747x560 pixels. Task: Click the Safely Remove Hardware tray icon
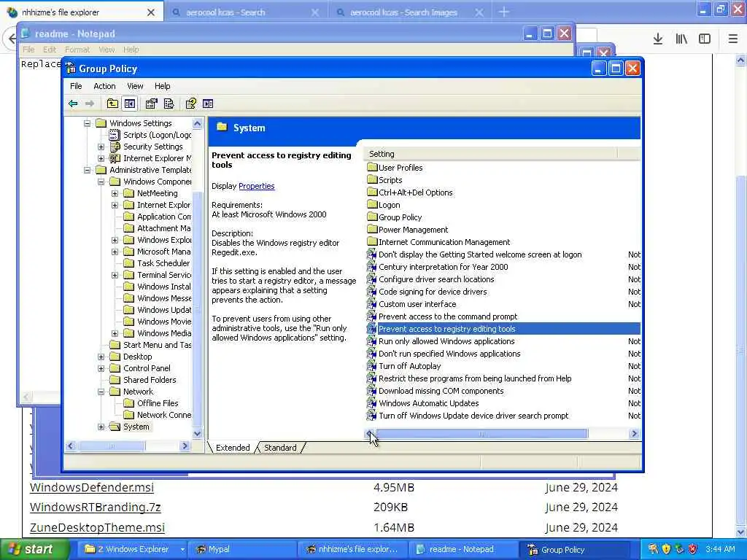coord(679,549)
